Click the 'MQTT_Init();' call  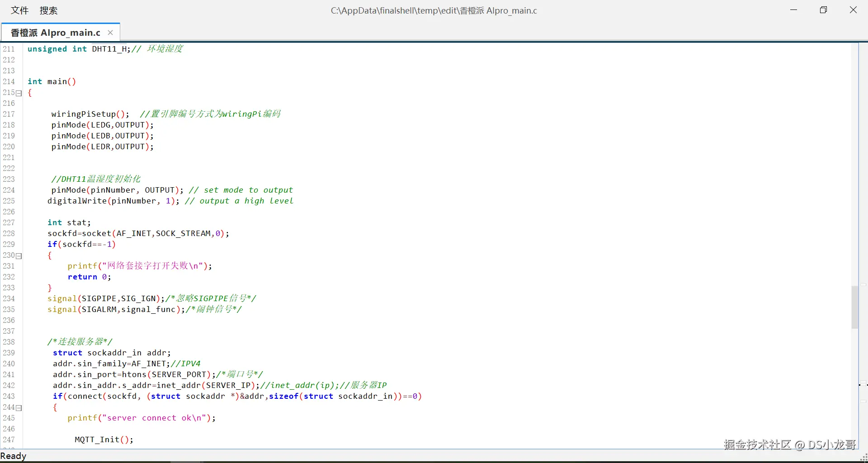(104, 439)
